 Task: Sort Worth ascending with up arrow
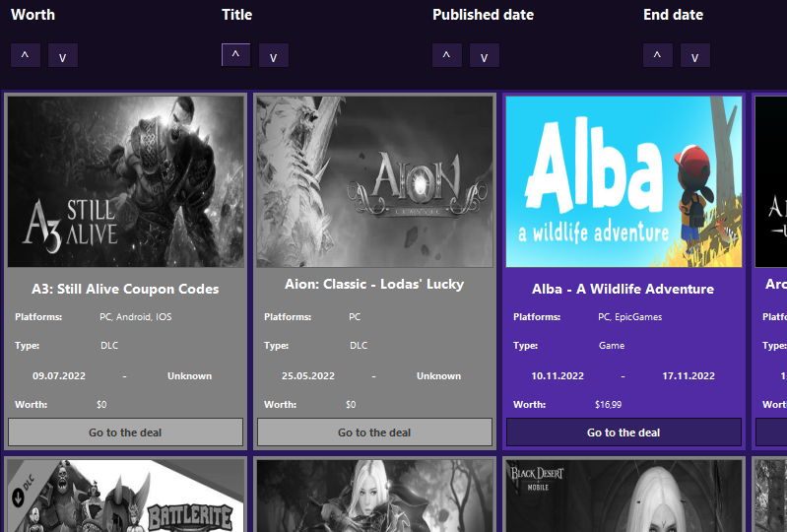point(25,56)
